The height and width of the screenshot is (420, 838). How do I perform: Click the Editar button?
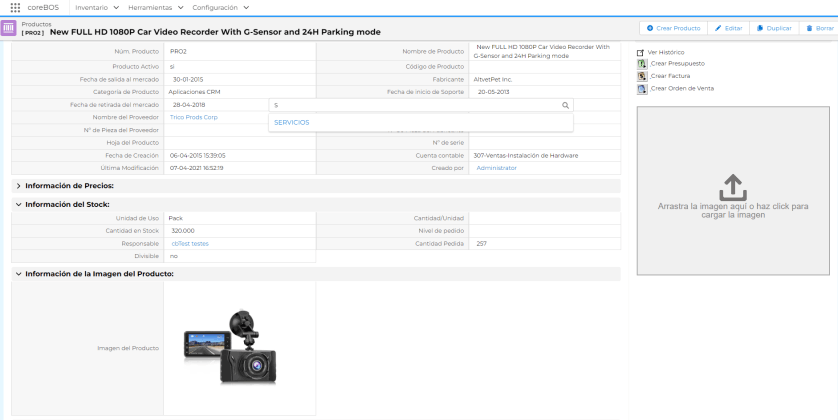pyautogui.click(x=728, y=28)
